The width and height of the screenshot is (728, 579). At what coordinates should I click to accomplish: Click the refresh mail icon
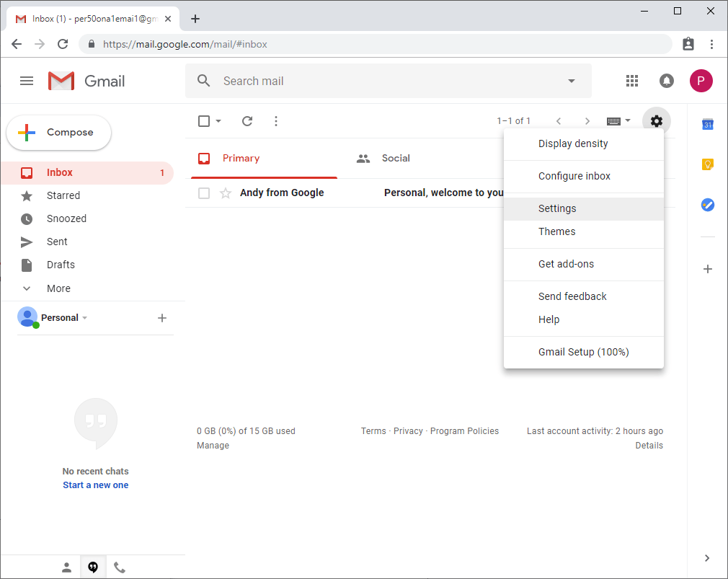[x=247, y=121]
